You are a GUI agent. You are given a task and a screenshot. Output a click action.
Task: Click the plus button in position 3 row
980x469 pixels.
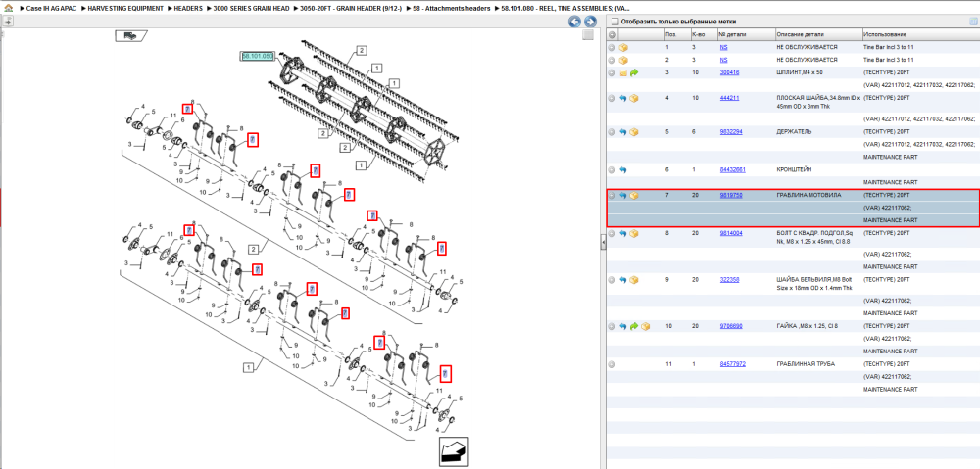(612, 73)
